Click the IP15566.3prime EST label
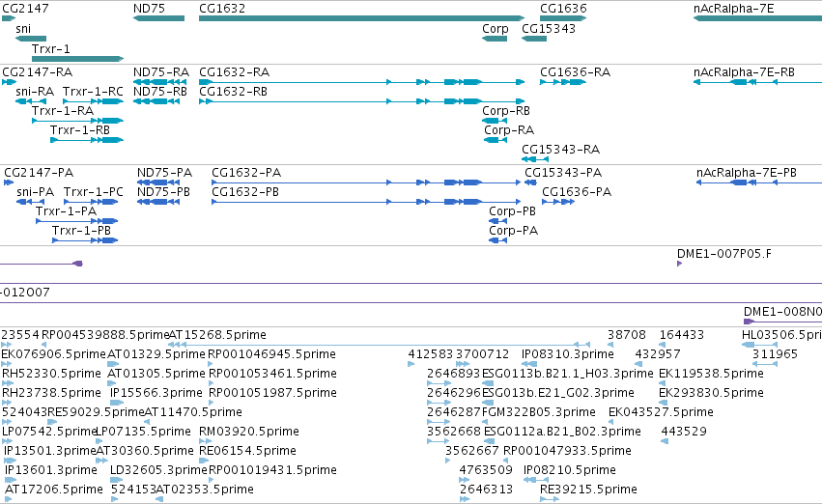822x504 pixels. pyautogui.click(x=156, y=393)
